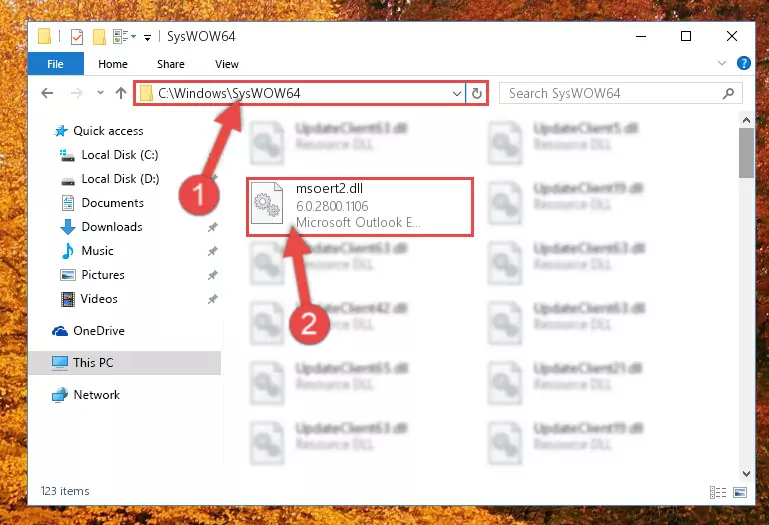Click the msoert2.dll gear file icon
Screen dimensions: 769x525
[267, 203]
